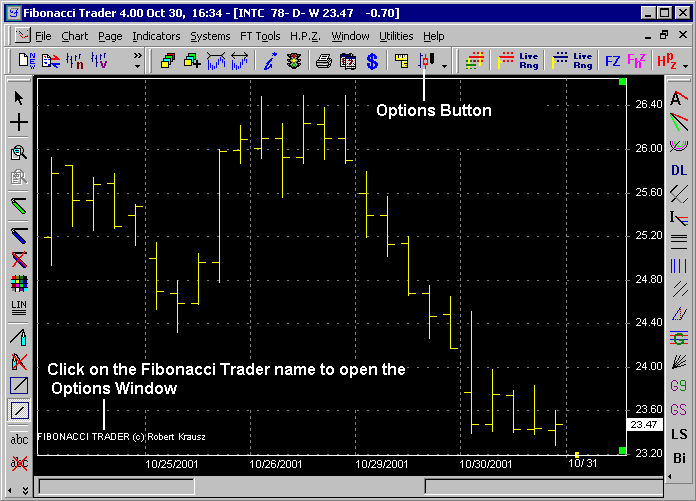Select the cyan marker drawing tool
Viewport: 696px width, 501px height.
(x=19, y=337)
